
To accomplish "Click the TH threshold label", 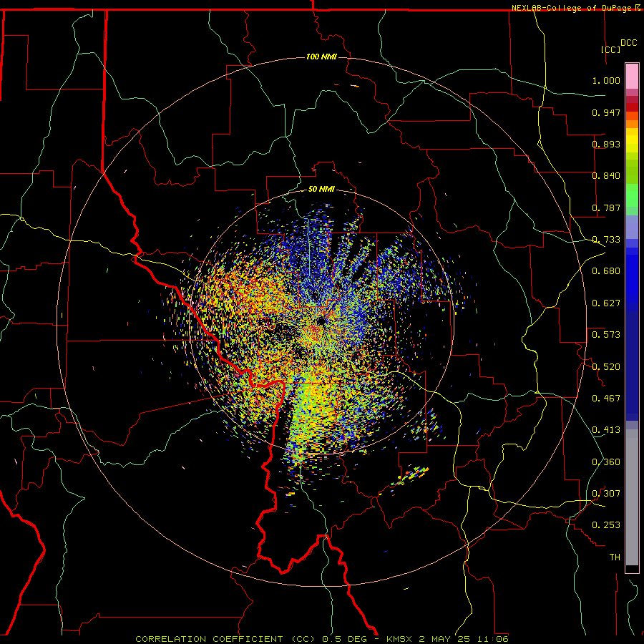I will click(615, 557).
